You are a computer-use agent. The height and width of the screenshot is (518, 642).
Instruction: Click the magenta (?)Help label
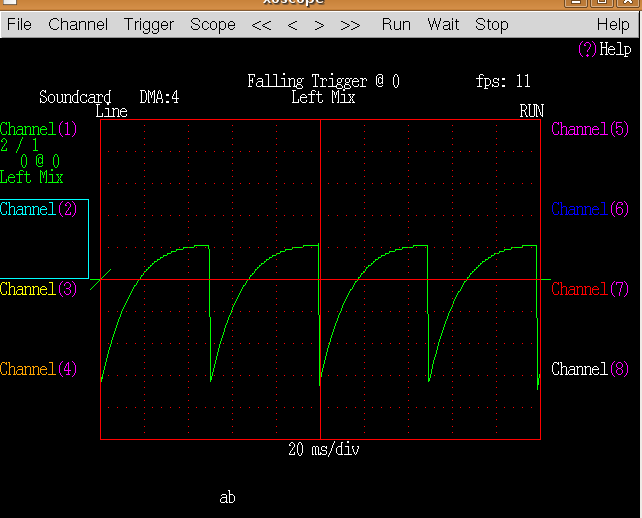click(604, 49)
